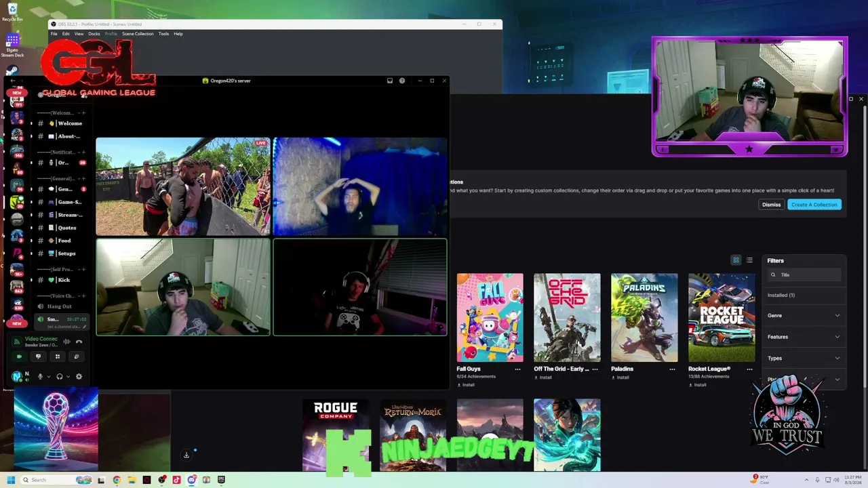Install Off The Grid from the library
This screenshot has height=488, width=868.
[545, 377]
